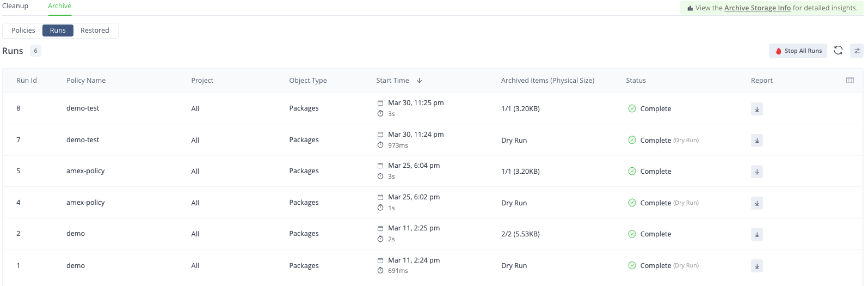Click the Status column header
868x286 pixels.
(636, 81)
